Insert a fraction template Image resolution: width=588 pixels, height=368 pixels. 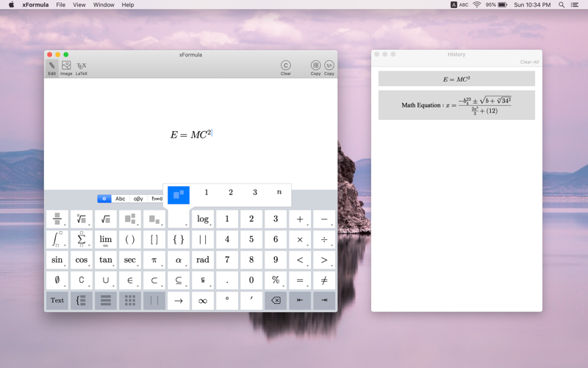pyautogui.click(x=57, y=219)
